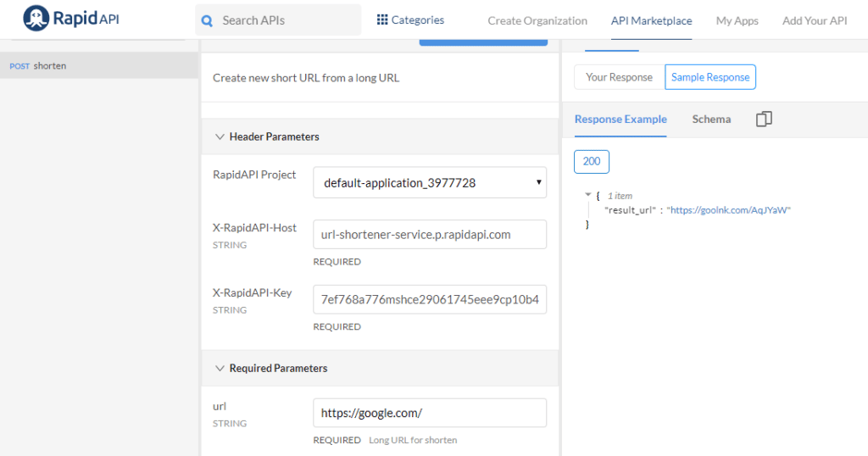This screenshot has width=868, height=456.
Task: Switch to the Schema tab
Action: [711, 119]
